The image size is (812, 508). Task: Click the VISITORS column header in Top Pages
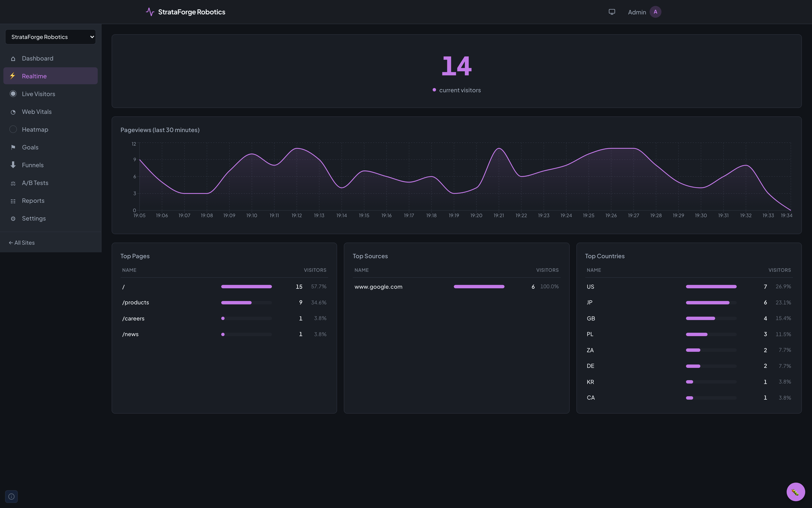pyautogui.click(x=315, y=270)
